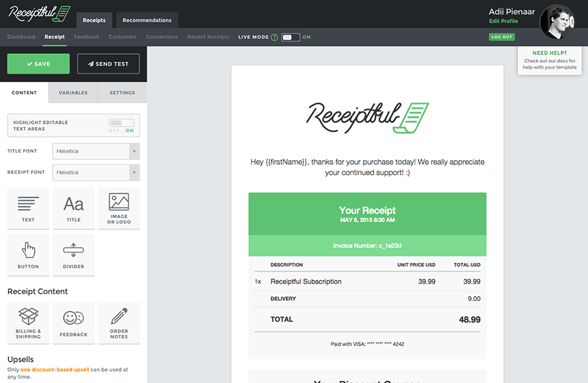Switch to the Receipts top tab
The image size is (588, 383).
coord(94,21)
